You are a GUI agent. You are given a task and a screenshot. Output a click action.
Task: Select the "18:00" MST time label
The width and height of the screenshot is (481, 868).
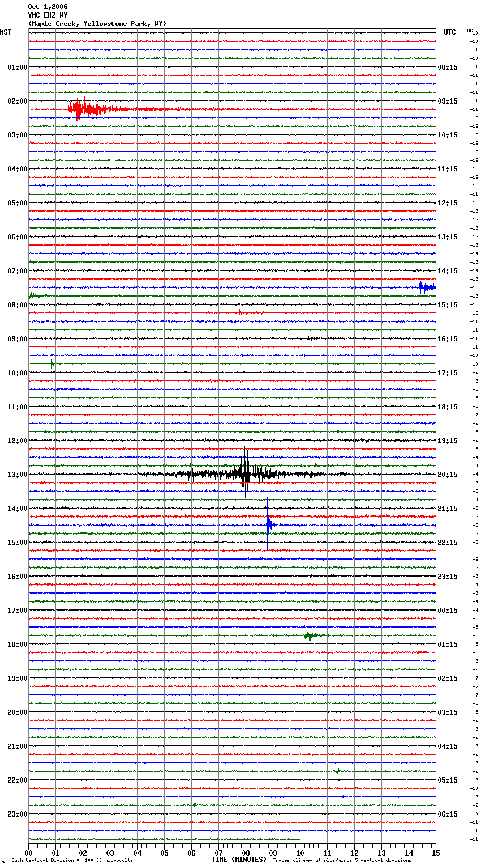tap(18, 644)
